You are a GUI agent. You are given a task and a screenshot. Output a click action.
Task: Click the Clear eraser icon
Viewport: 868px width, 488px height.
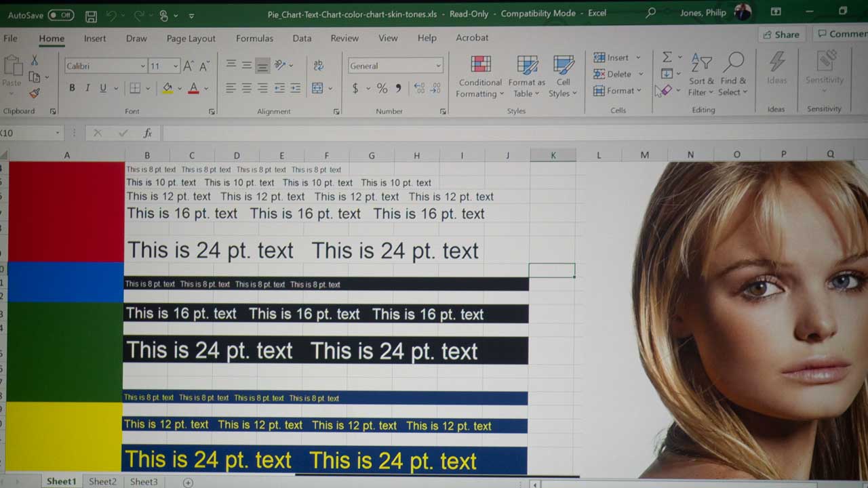(667, 90)
